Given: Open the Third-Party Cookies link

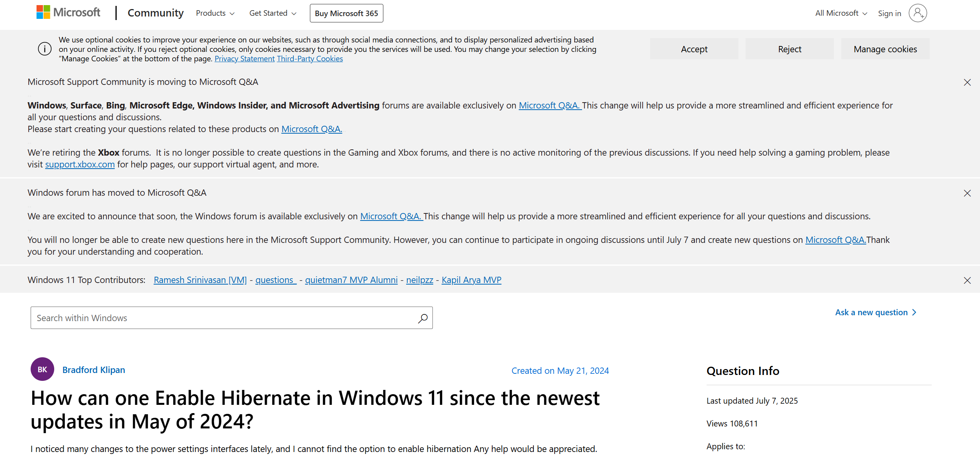Looking at the screenshot, I should point(310,59).
